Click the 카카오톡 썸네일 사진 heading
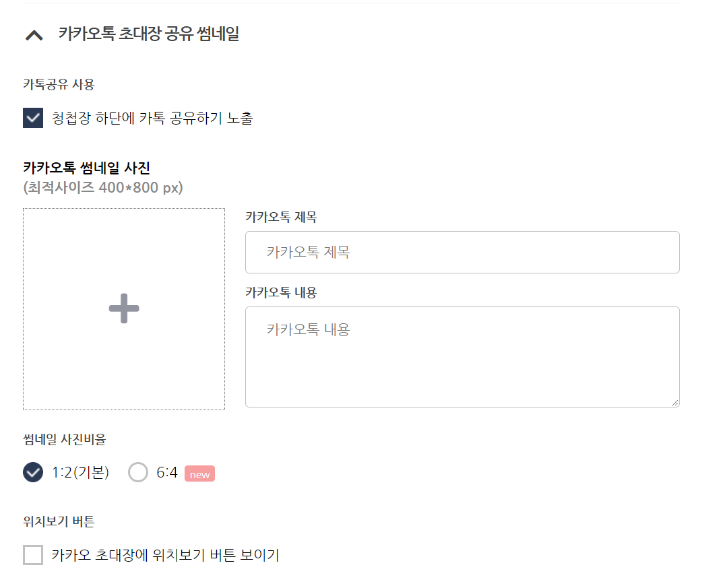The width and height of the screenshot is (702, 588). (86, 168)
